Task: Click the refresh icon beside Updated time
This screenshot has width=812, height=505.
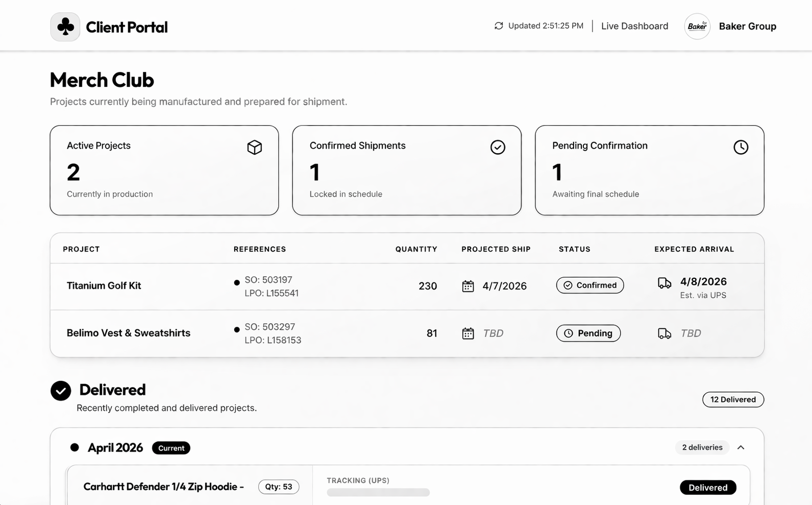Action: [499, 26]
